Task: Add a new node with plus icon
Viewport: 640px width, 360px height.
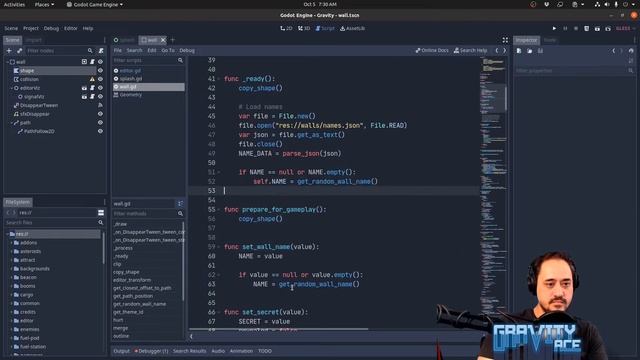Action: tap(9, 51)
